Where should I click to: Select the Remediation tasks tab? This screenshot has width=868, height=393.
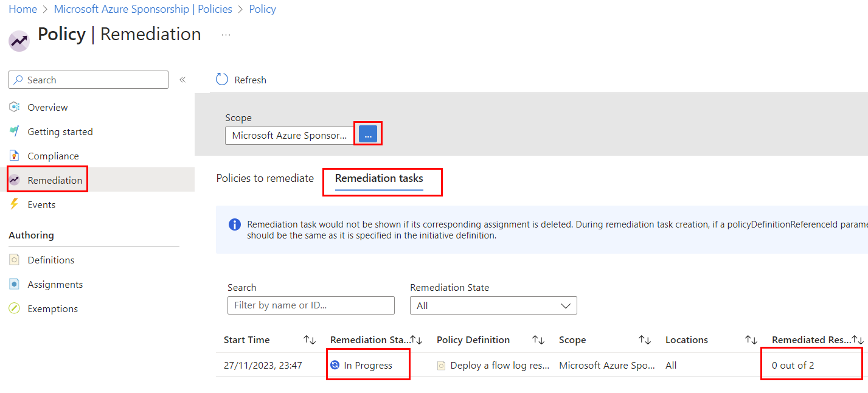point(379,178)
